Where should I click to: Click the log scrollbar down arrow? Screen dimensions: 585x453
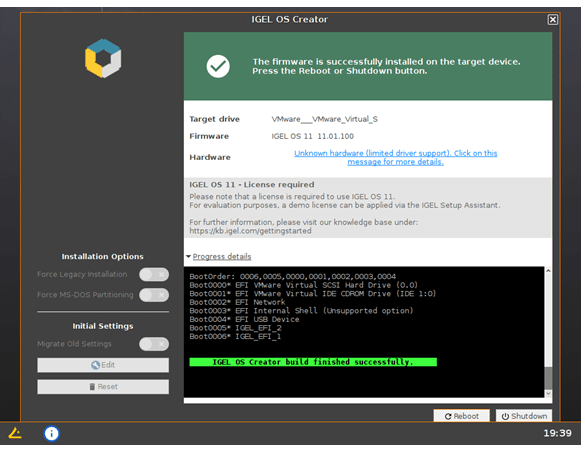[548, 393]
